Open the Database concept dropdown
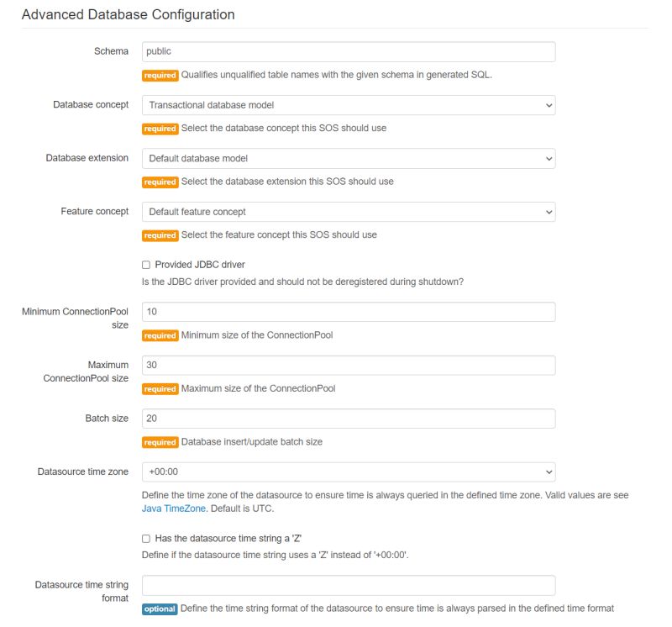Viewport: 672px width, 627px height. click(349, 105)
